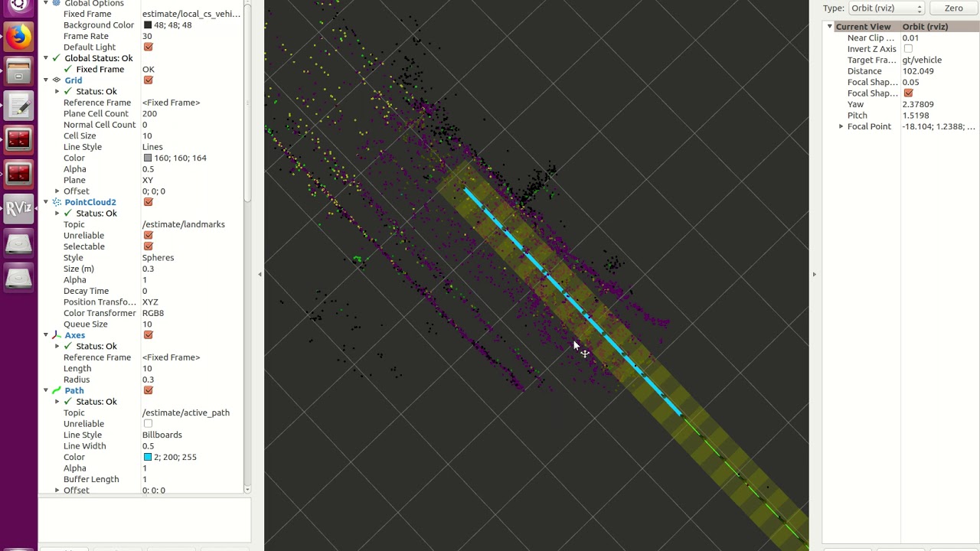Edit the Fixed Frame value field
This screenshot has height=551, width=980.
191,14
